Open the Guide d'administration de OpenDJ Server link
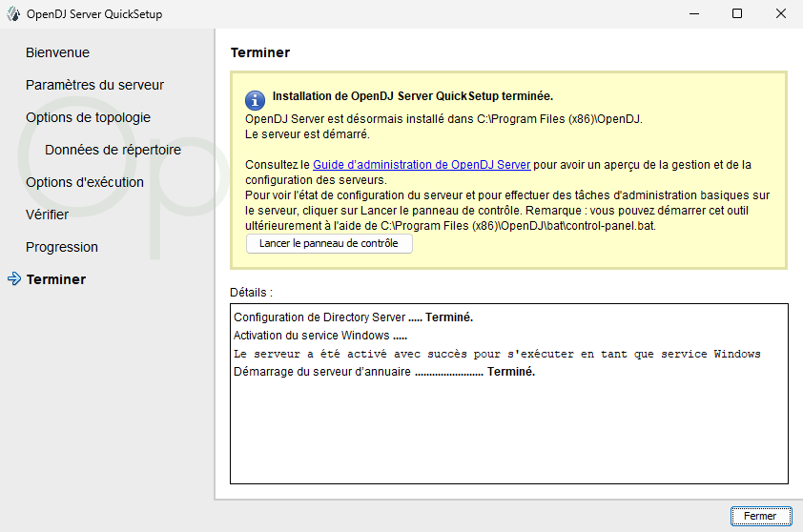Viewport: 803px width, 532px height. click(422, 165)
